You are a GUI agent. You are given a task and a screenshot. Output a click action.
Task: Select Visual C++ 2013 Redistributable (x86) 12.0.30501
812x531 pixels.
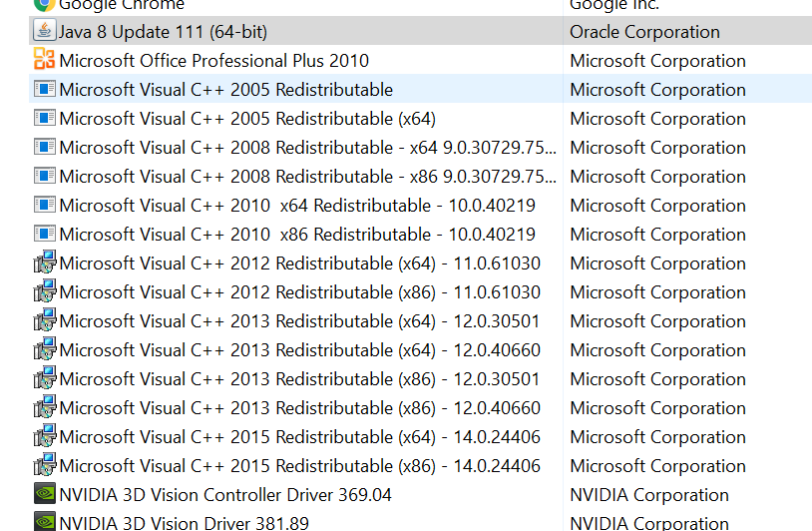[299, 379]
